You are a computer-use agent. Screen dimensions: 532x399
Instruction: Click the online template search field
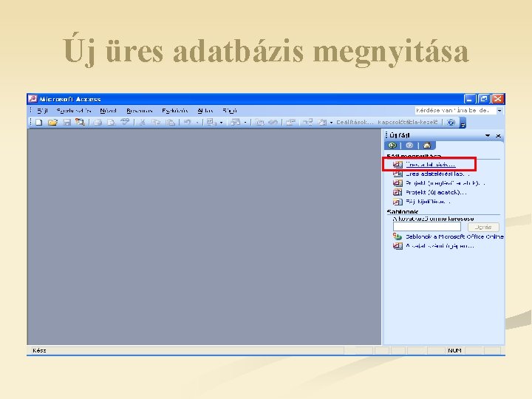pyautogui.click(x=427, y=227)
